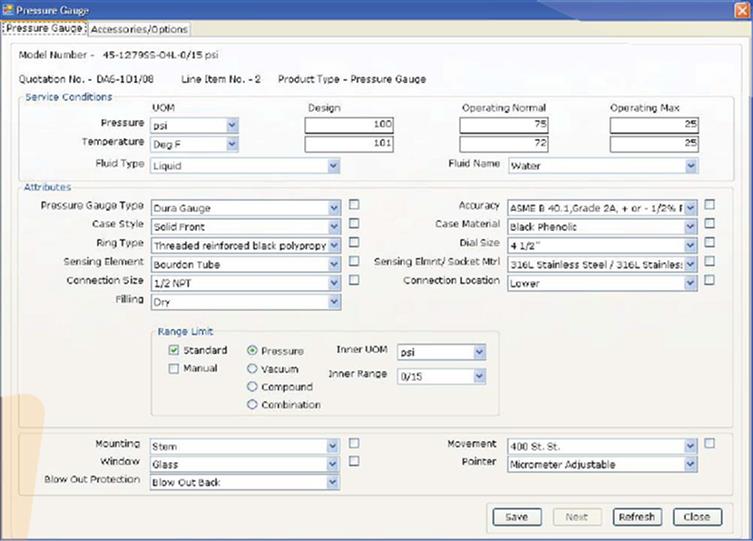
Task: Tick the checkbox beside Connection Size
Action: pyautogui.click(x=354, y=280)
